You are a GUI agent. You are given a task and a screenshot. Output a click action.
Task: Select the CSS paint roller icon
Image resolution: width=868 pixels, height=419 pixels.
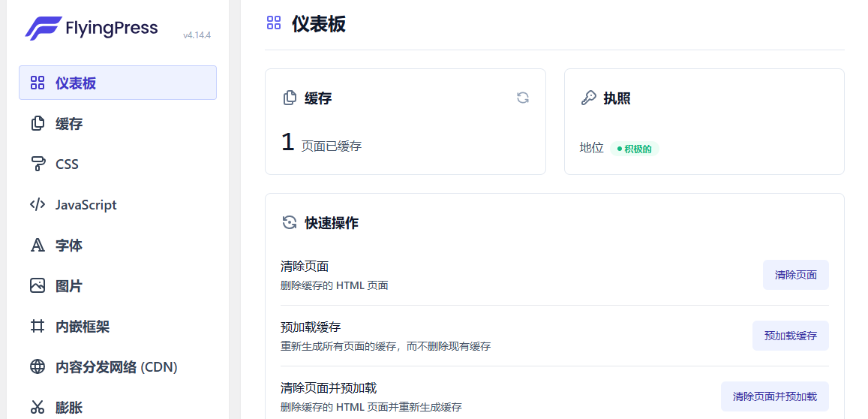coord(38,164)
